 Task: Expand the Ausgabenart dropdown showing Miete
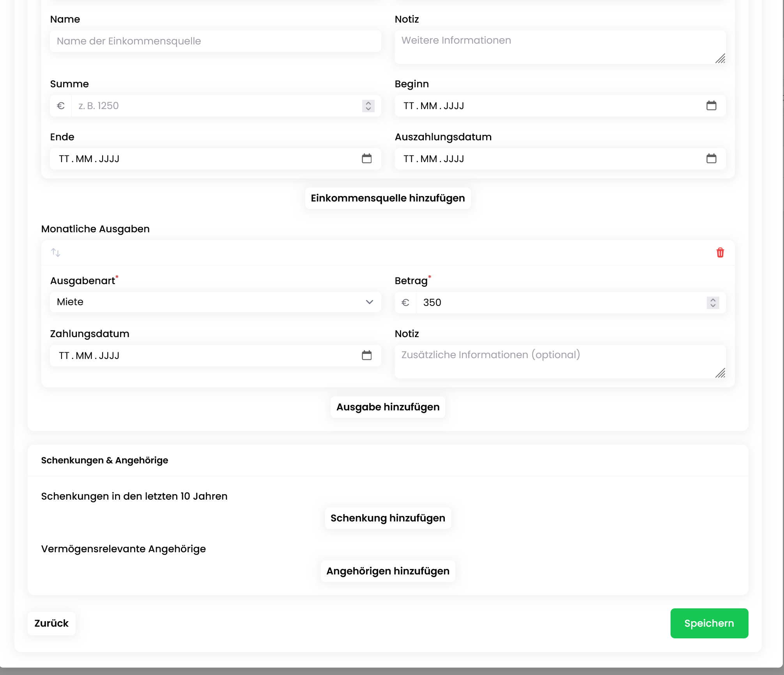(215, 302)
